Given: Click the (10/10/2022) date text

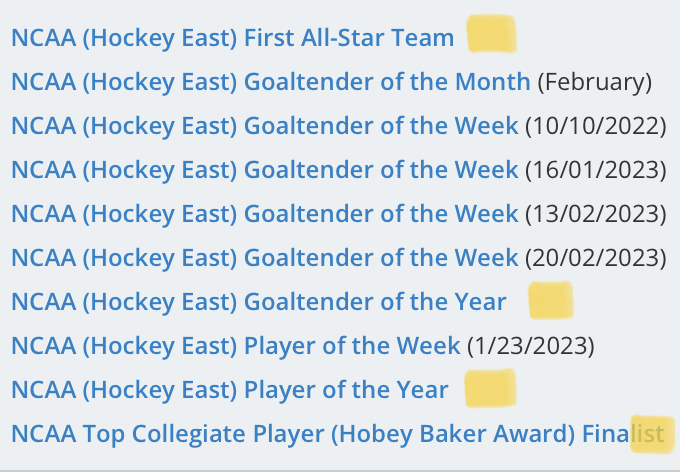Looking at the screenshot, I should click(596, 126).
